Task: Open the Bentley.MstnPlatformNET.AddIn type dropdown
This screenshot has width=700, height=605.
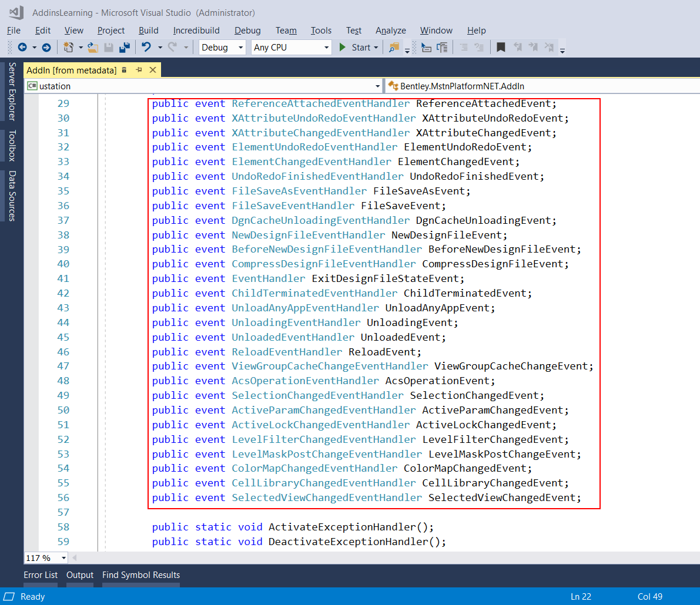Action: (x=542, y=86)
